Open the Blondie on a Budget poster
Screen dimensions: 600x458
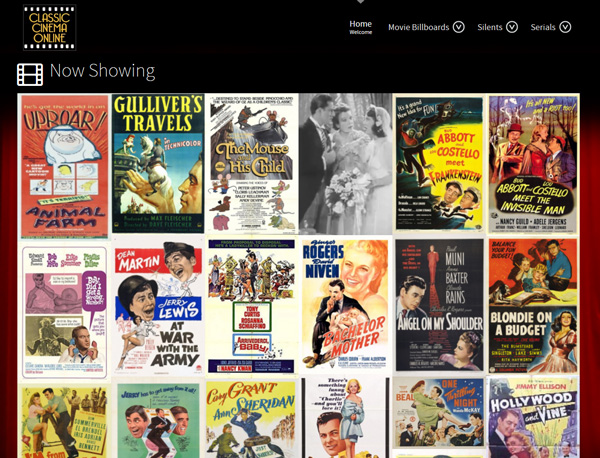[x=533, y=306]
